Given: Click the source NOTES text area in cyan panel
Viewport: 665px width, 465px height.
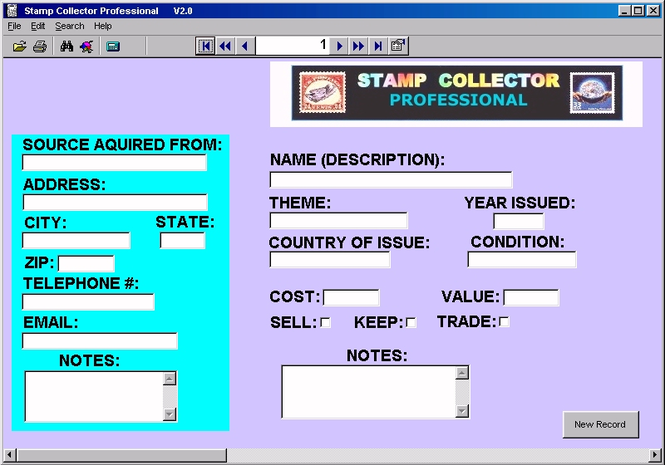Looking at the screenshot, I should tap(94, 397).
